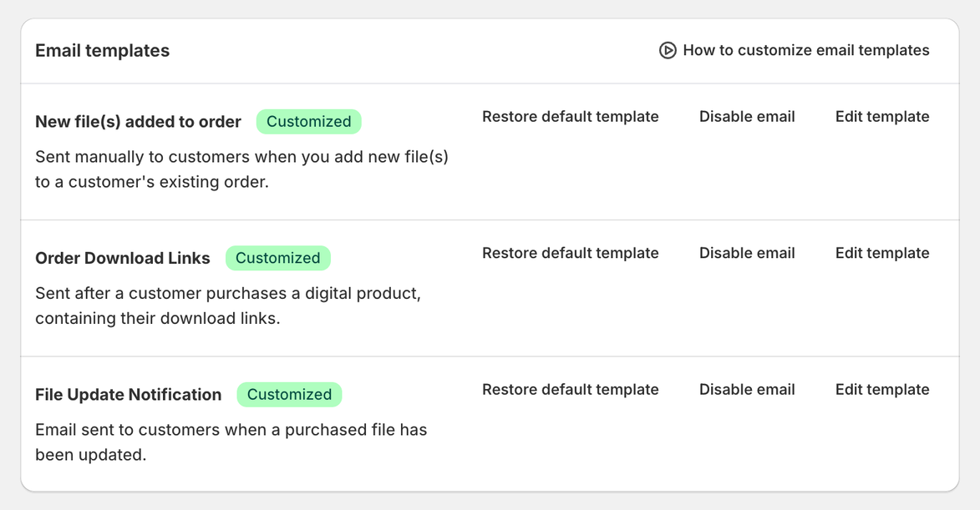Screen dimensions: 980x510
Task: Edit template for New file(s) added to order
Action: click(882, 117)
